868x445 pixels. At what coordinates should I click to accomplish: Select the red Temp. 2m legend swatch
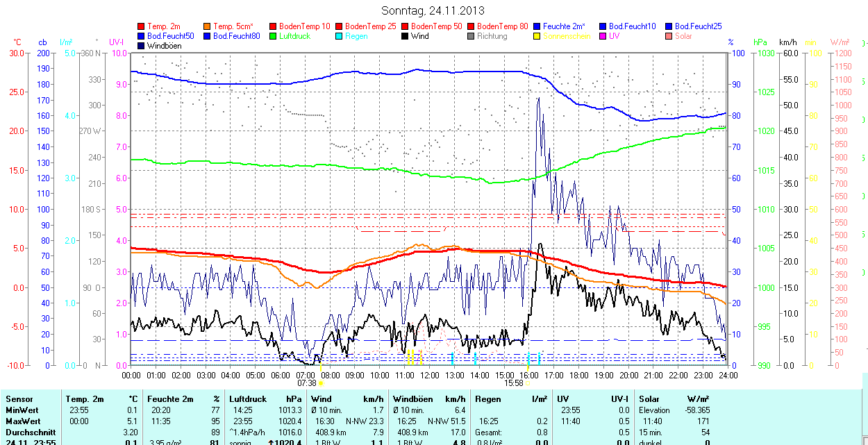142,26
